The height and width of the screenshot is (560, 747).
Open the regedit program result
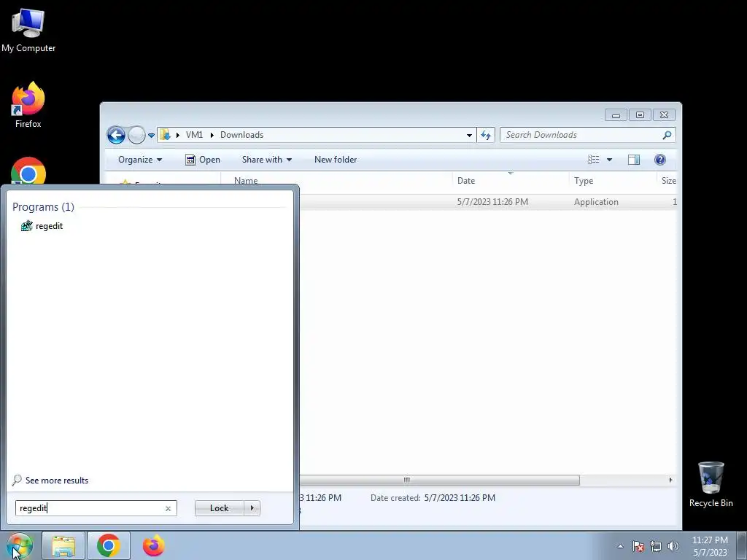point(42,226)
